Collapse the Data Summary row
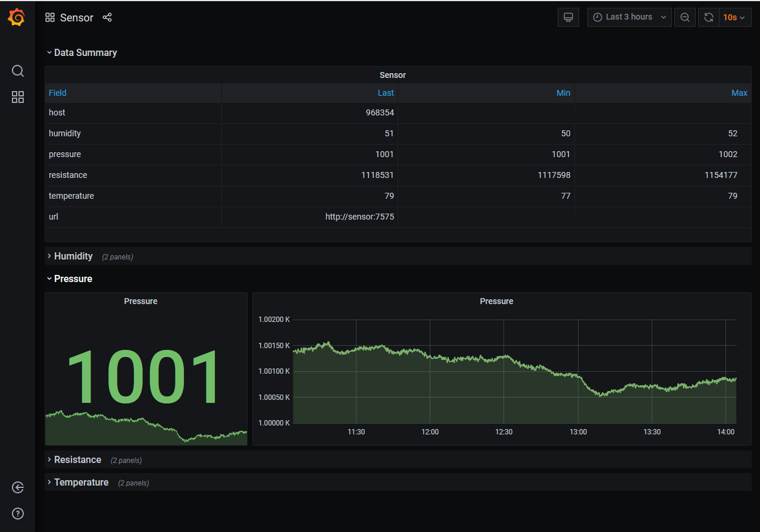The width and height of the screenshot is (760, 532). [85, 52]
